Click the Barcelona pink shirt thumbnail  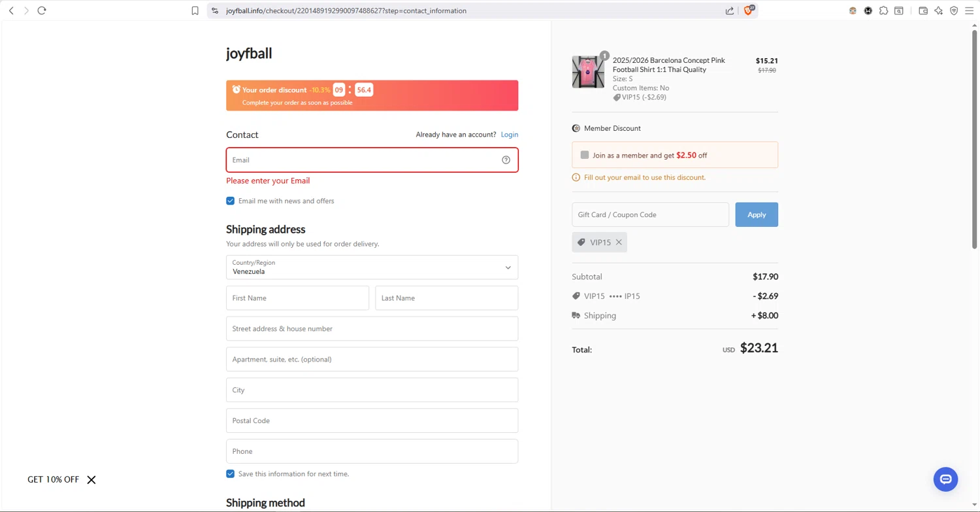[x=588, y=72]
